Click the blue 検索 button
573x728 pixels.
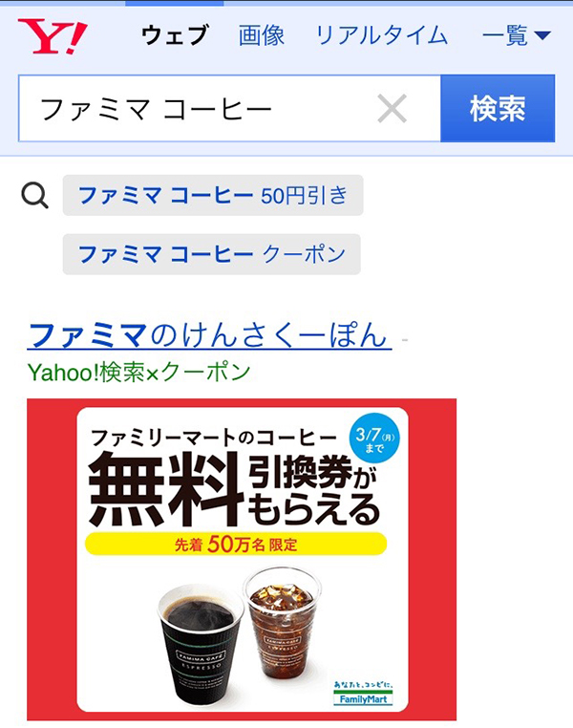(498, 109)
